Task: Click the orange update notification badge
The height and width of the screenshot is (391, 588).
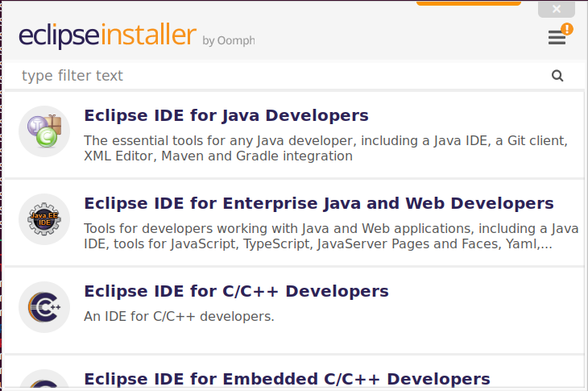Action: pos(566,29)
